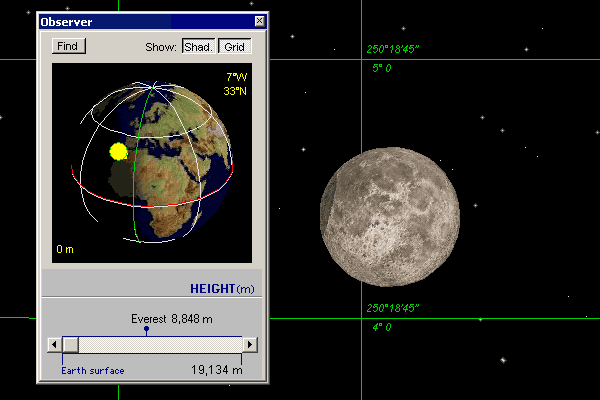Click the Everest height marker pin
This screenshot has width=600, height=400.
point(146,330)
